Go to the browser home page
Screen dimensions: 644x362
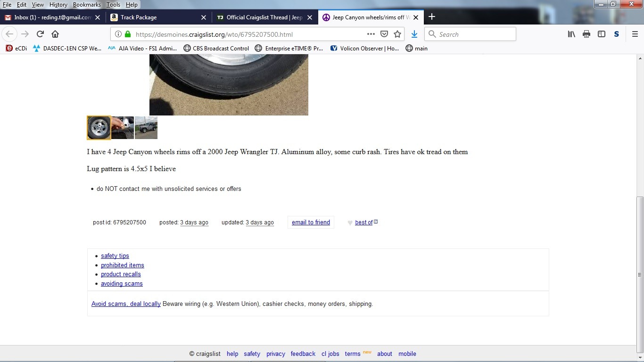(x=55, y=34)
